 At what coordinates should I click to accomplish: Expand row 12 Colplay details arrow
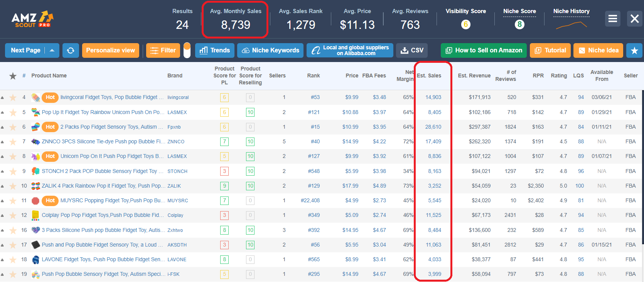coord(2,215)
